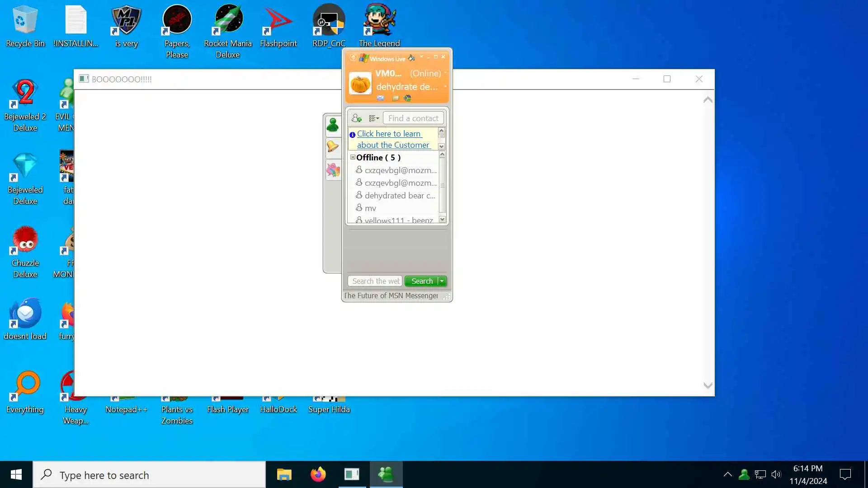Select contact mv in list
Image resolution: width=868 pixels, height=488 pixels.
pyautogui.click(x=370, y=208)
